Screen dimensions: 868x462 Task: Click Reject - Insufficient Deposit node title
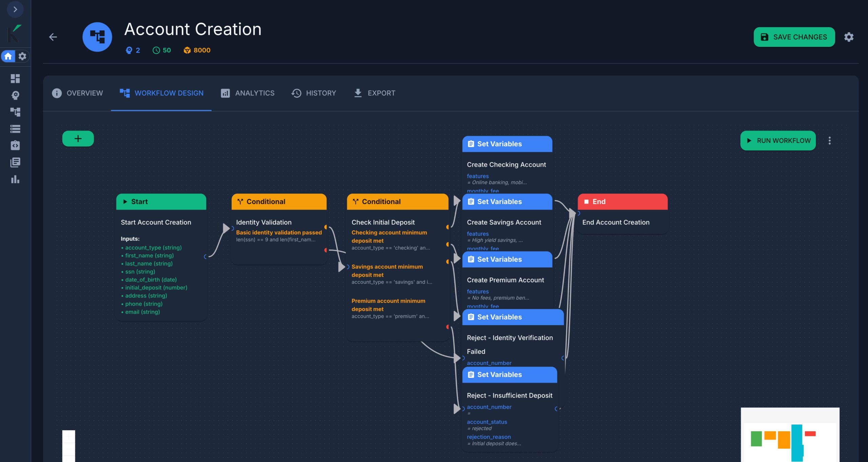[x=510, y=395]
